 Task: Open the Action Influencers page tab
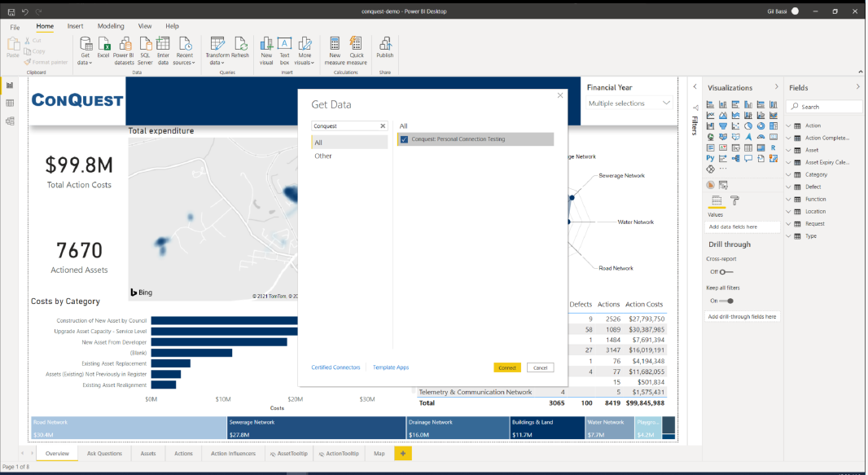point(233,453)
